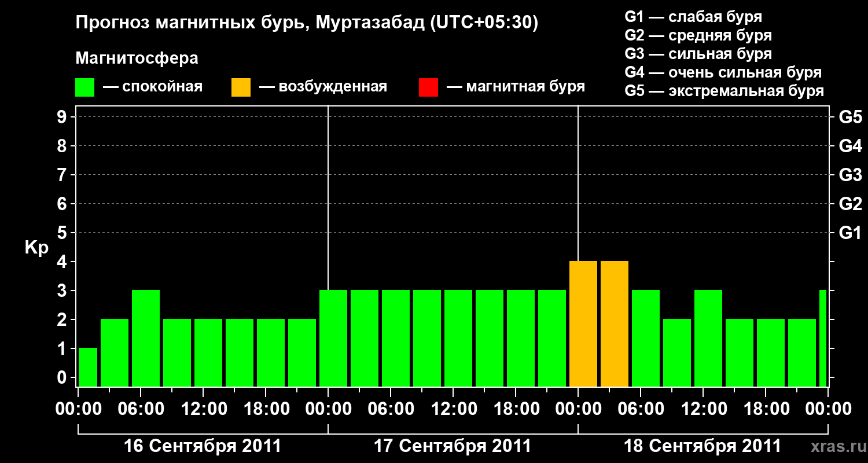868x463 pixels.
Task: Click the Kp 1 bar at start of 16 September
Action: coord(87,367)
